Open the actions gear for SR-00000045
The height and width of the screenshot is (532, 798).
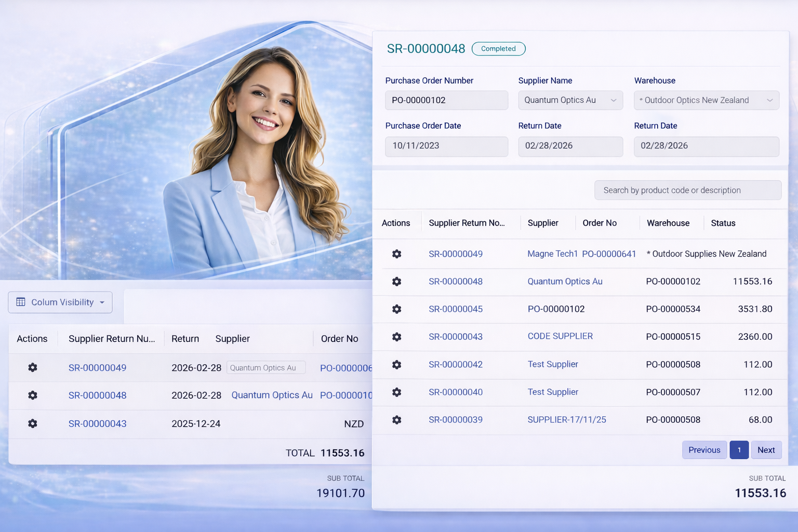click(x=396, y=309)
